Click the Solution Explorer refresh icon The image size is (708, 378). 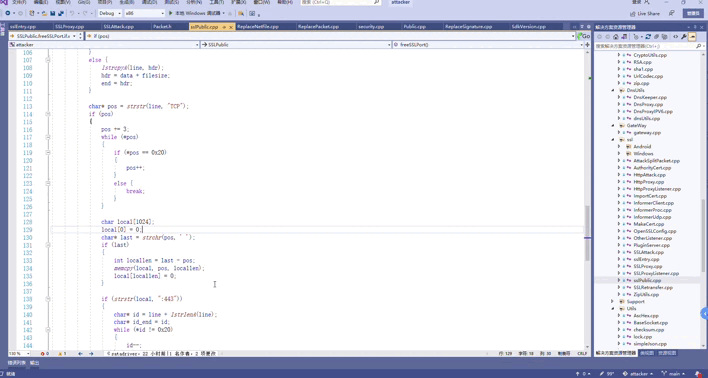[648, 37]
